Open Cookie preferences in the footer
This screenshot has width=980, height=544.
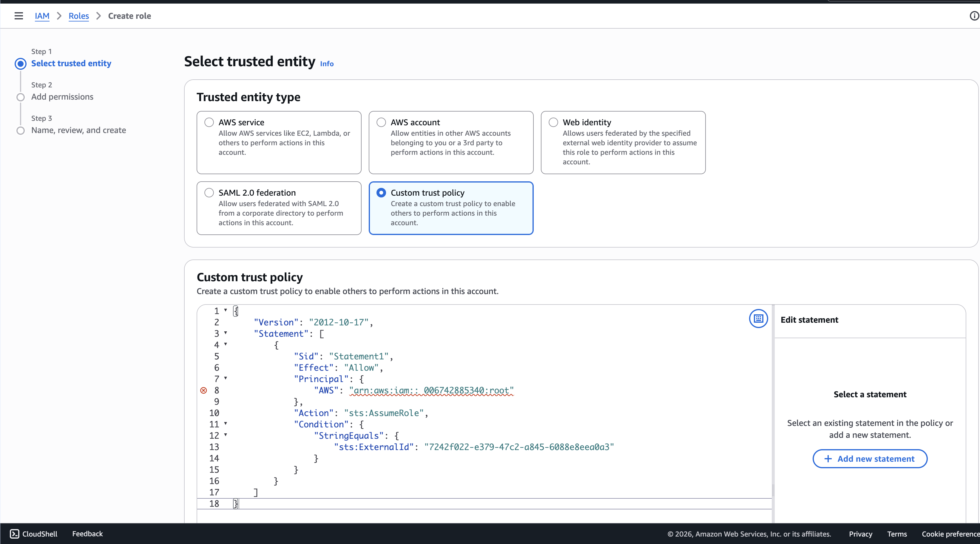tap(951, 534)
